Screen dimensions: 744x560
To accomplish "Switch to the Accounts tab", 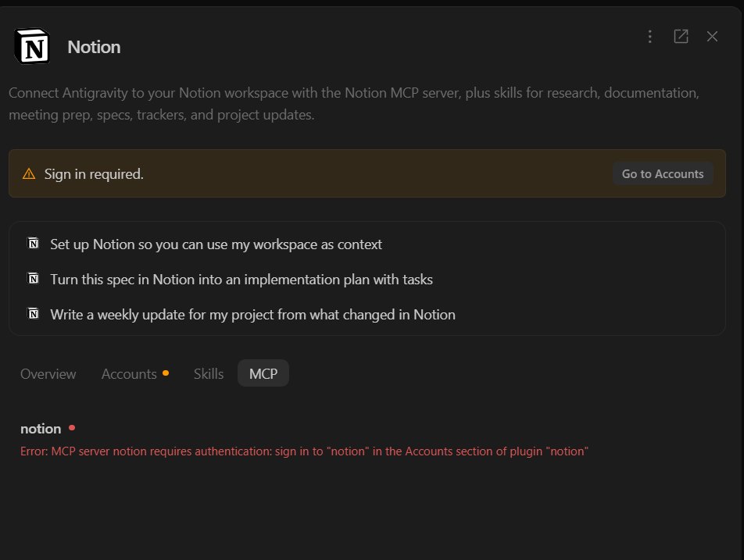I will pyautogui.click(x=135, y=373).
